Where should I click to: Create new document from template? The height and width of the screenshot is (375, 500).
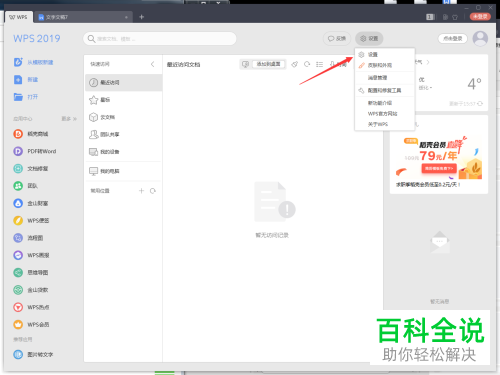[x=33, y=62]
